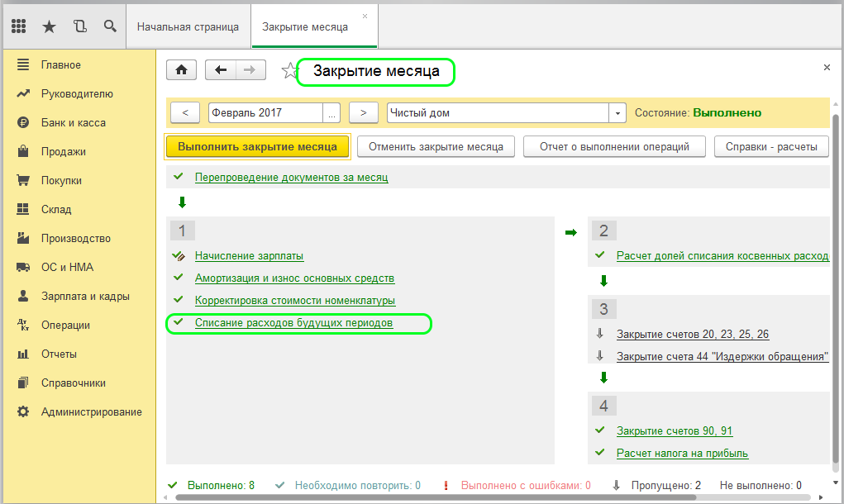
Task: Click the home button icon
Action: pyautogui.click(x=181, y=70)
